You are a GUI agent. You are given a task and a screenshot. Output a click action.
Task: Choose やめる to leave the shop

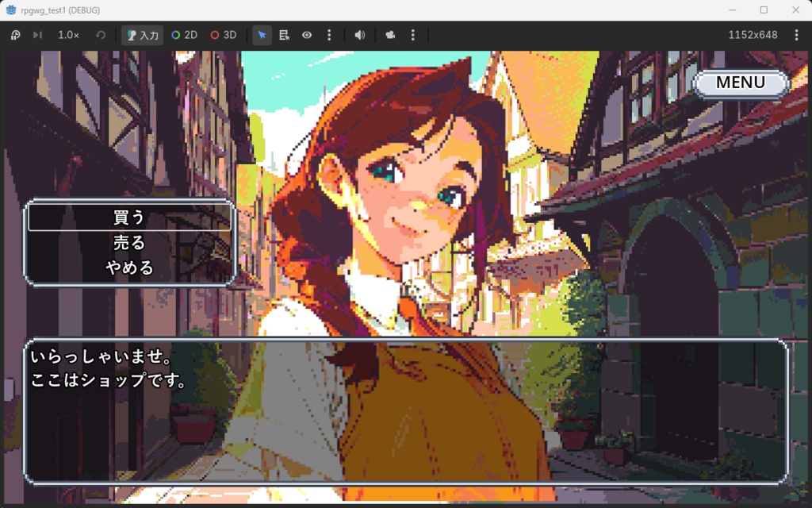[x=129, y=267]
